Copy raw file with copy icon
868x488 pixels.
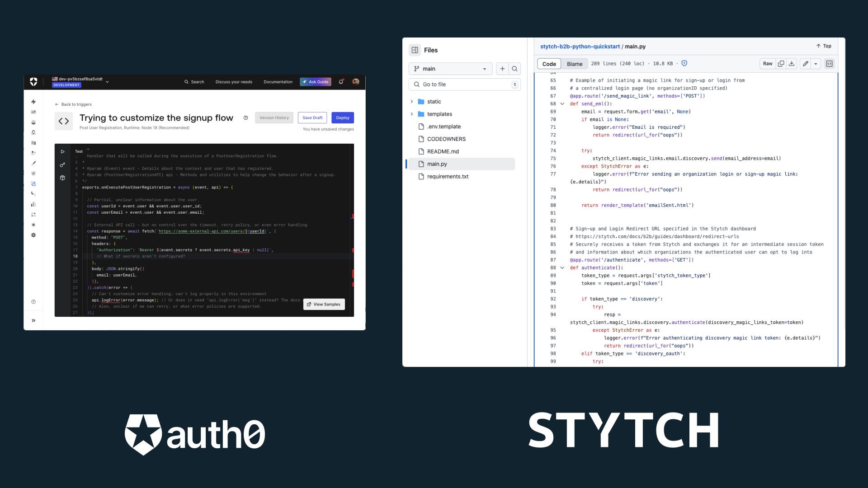point(781,64)
